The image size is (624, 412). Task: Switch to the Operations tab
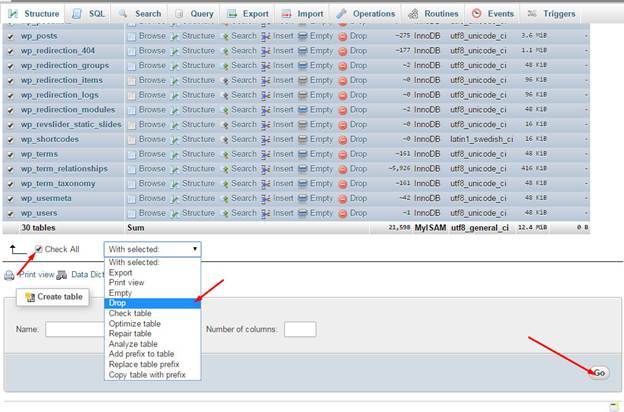[366, 14]
